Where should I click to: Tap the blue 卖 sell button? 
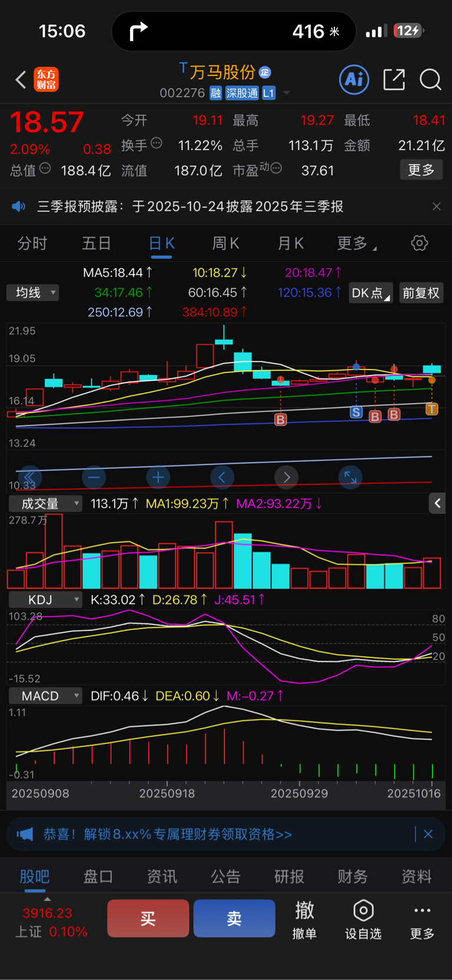tap(234, 918)
